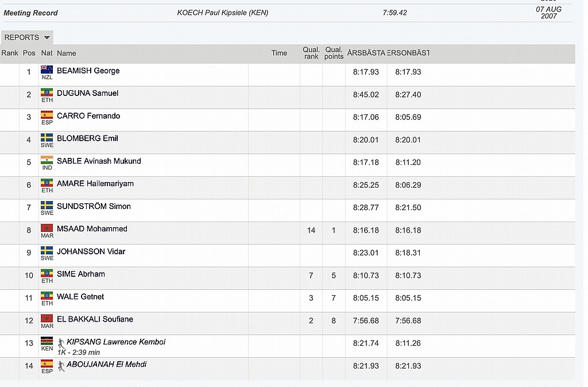
Task: Click AMARE personal best 8:06.29
Action: click(408, 185)
